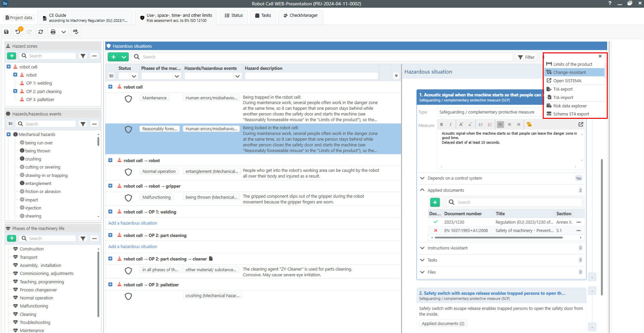Apply italic formatting in the Measure editor
This screenshot has height=333, width=644.
[450, 125]
